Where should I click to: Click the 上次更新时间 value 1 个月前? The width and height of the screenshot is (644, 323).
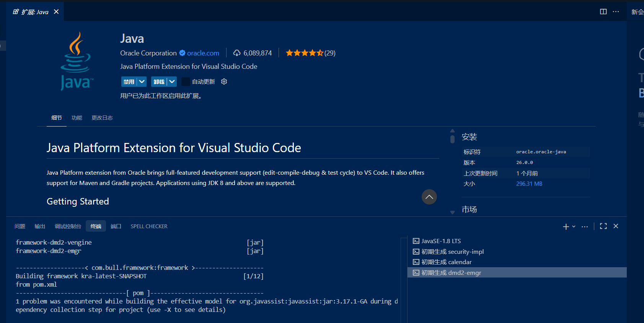click(527, 173)
